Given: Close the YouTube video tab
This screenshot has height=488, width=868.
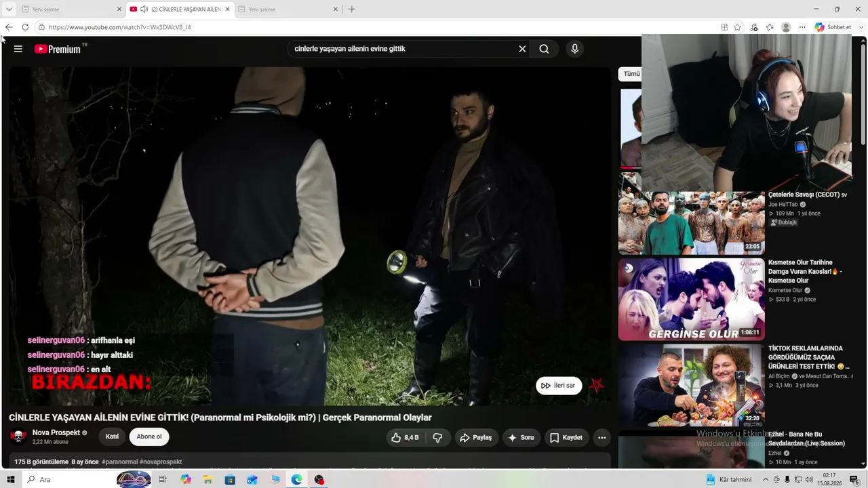Looking at the screenshot, I should 227,9.
